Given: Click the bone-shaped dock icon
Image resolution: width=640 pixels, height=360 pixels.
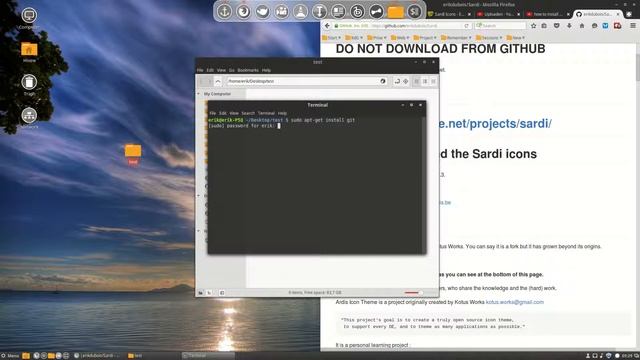Looking at the screenshot, I should click(376, 11).
